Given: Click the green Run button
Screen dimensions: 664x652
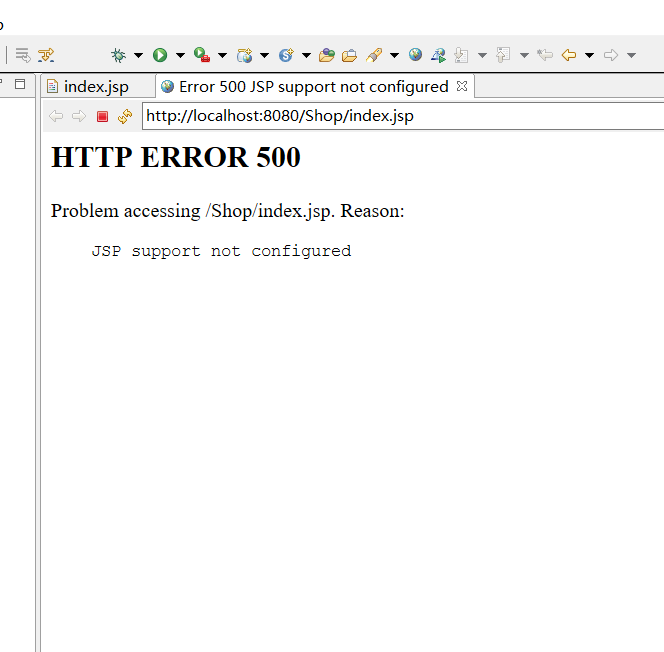Looking at the screenshot, I should click(x=160, y=55).
